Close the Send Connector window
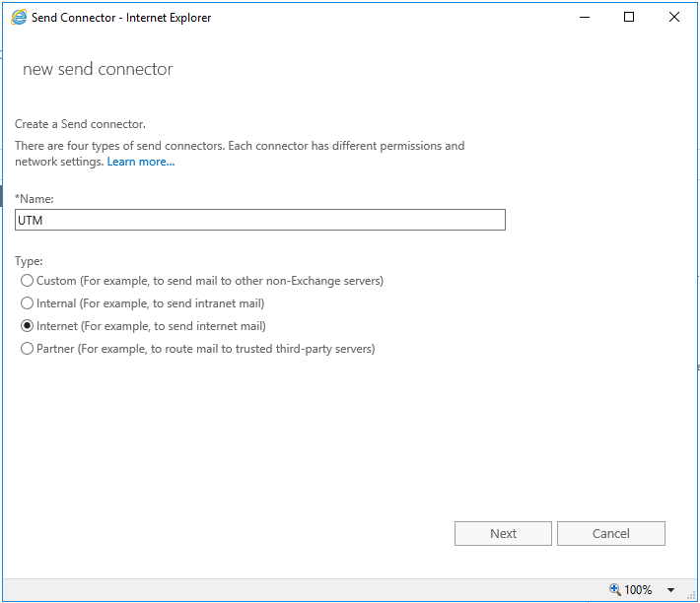The height and width of the screenshot is (603, 700). point(674,18)
